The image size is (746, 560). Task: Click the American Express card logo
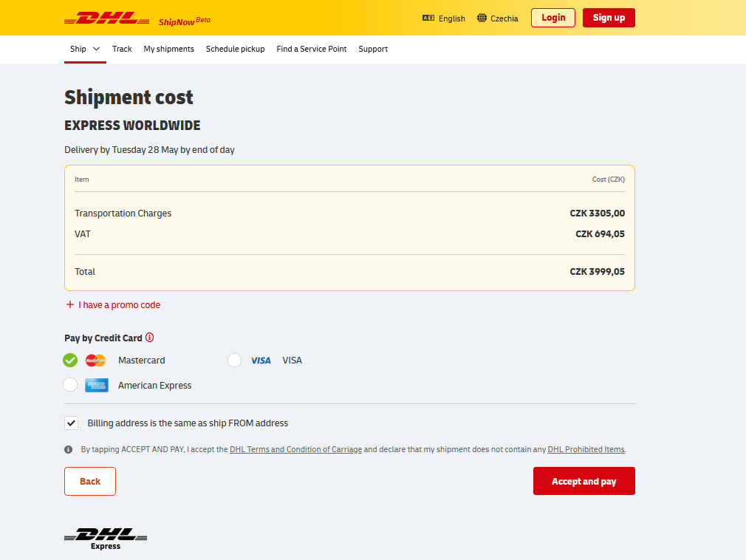pos(97,386)
